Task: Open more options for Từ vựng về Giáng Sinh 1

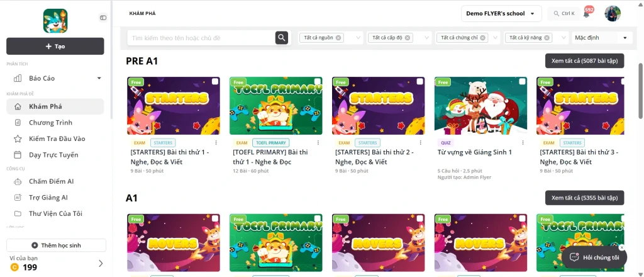Action: tap(523, 143)
